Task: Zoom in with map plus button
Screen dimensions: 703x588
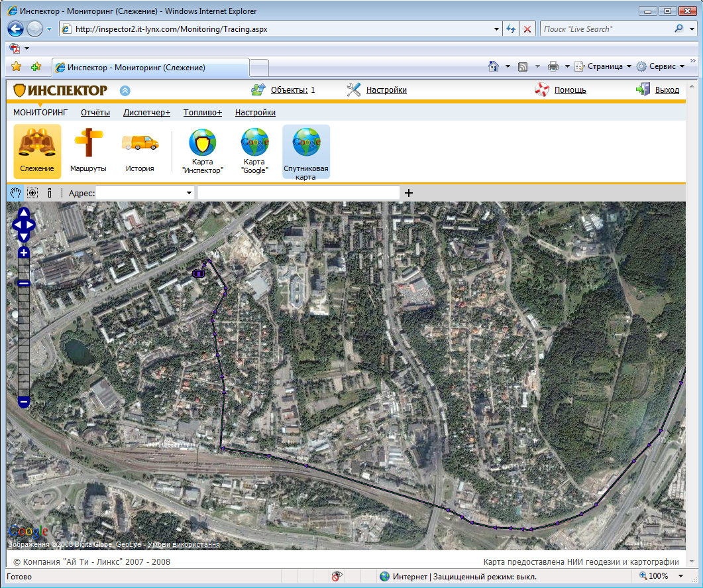Action: (x=24, y=253)
